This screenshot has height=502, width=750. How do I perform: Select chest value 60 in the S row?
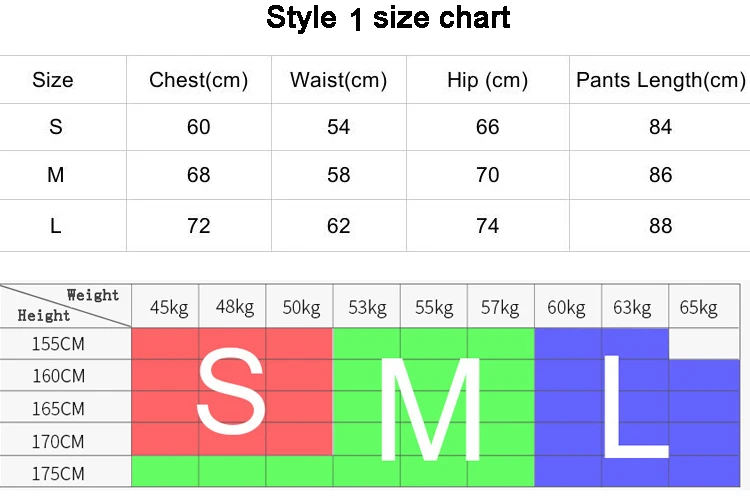(198, 127)
